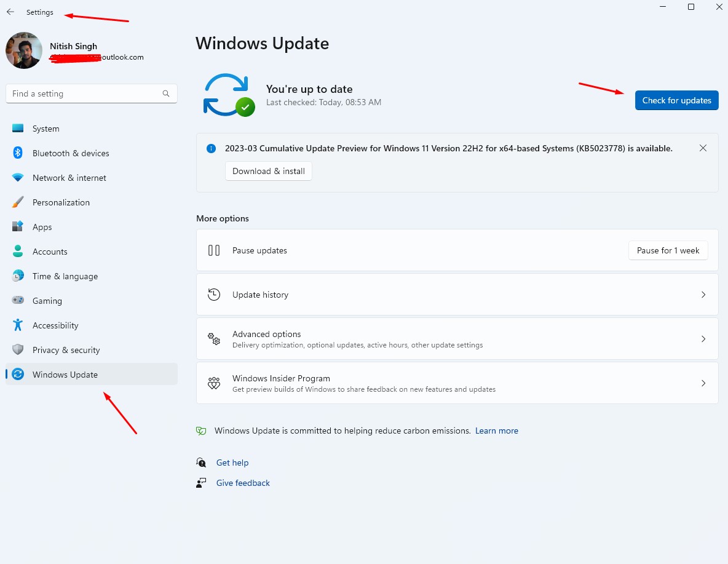Click the Windows Insider Program label
This screenshot has width=728, height=564.
coord(281,378)
